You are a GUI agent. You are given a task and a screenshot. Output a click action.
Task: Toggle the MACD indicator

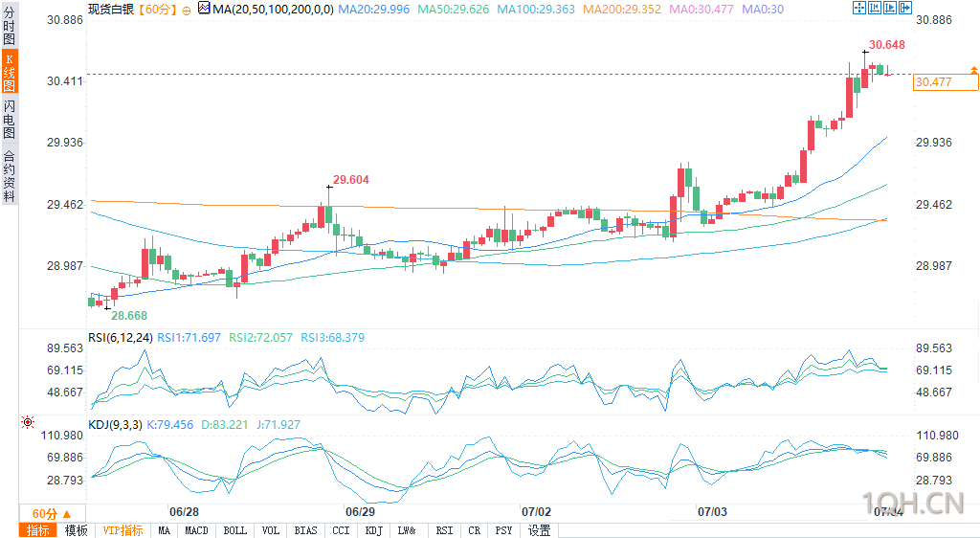(196, 530)
